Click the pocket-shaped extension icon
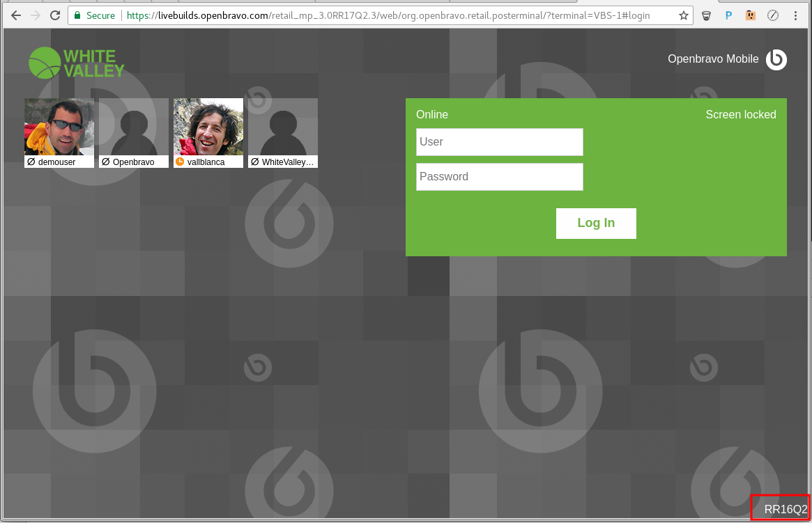This screenshot has width=812, height=523. [707, 15]
